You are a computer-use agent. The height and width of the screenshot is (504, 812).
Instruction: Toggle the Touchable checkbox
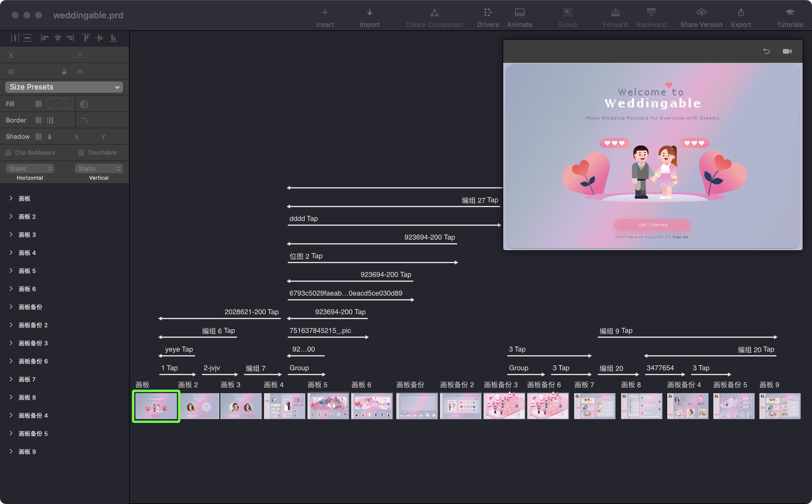[x=81, y=153]
